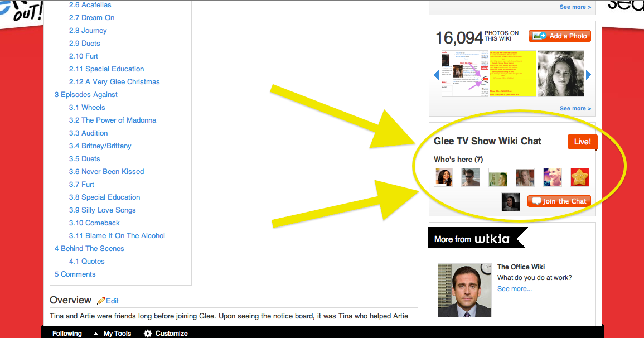Click See more link above photo count

[x=575, y=7]
